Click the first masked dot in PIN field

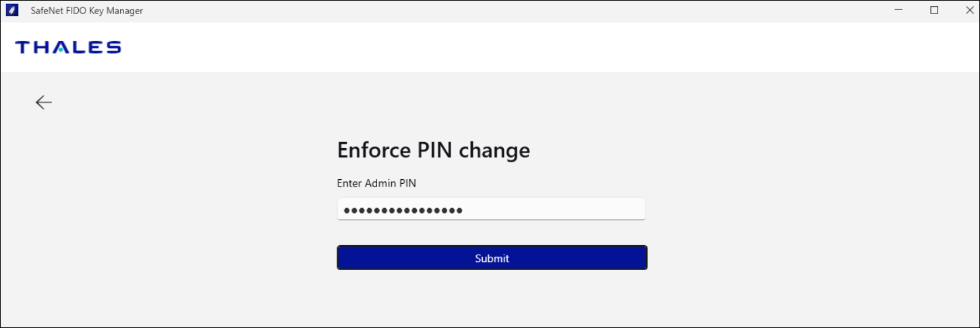click(347, 211)
